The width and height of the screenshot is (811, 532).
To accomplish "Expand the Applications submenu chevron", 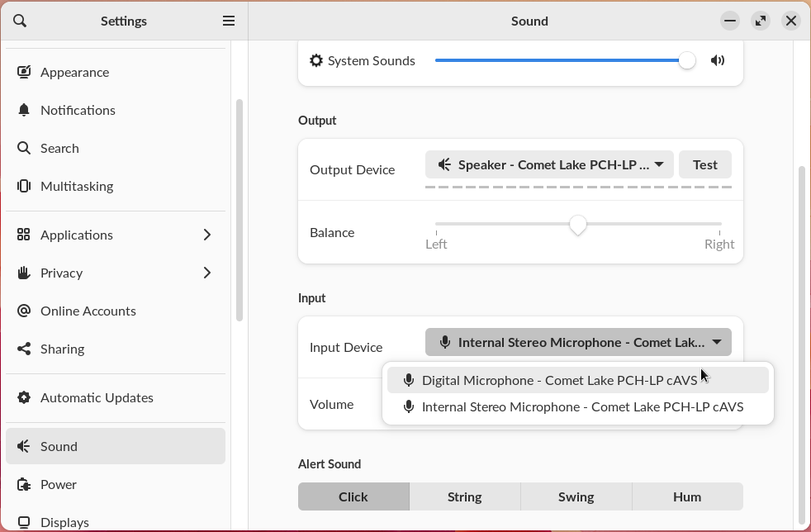I will [x=206, y=235].
